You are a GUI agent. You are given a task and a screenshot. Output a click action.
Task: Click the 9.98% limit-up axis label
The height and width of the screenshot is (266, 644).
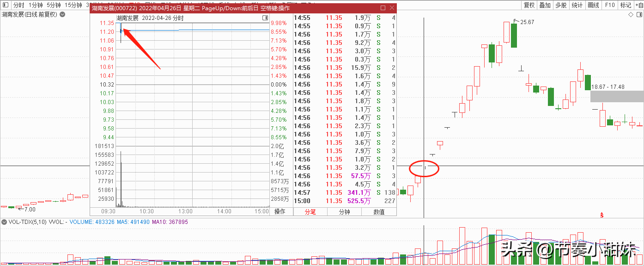tap(279, 23)
